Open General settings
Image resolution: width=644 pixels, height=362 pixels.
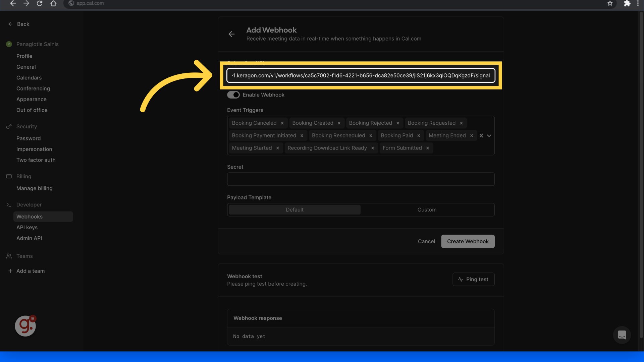[26, 67]
